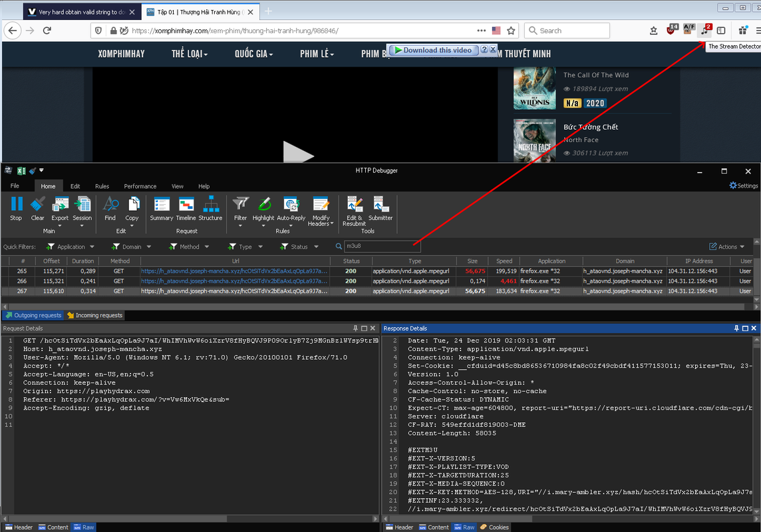
Task: Click the Firefox Search box
Action: click(x=567, y=31)
